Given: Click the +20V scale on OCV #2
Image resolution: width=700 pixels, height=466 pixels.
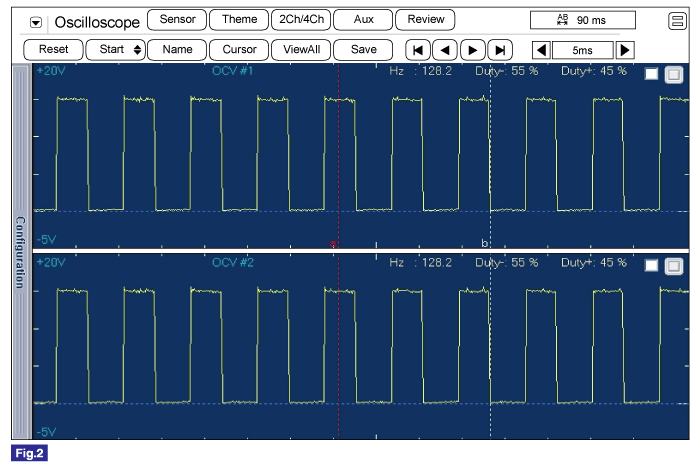Looking at the screenshot, I should (50, 262).
